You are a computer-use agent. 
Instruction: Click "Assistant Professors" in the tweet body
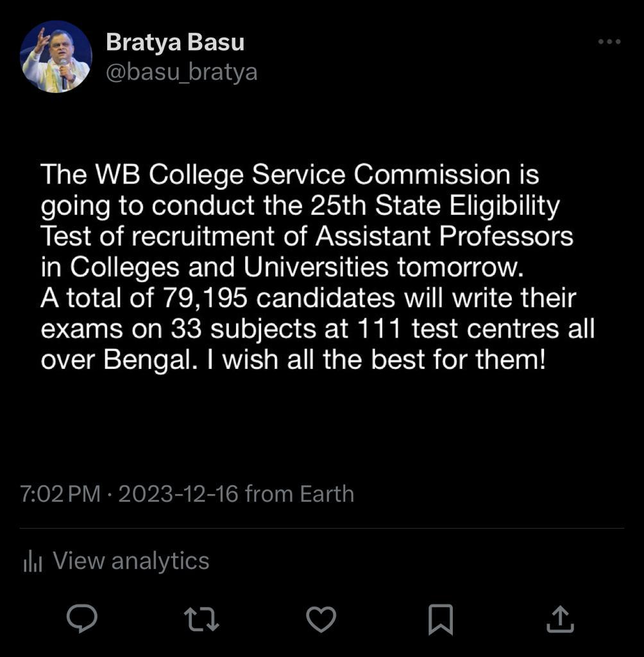pos(444,237)
